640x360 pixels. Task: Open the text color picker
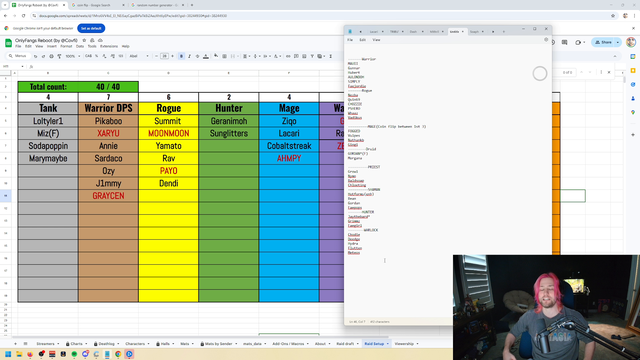pyautogui.click(x=206, y=56)
